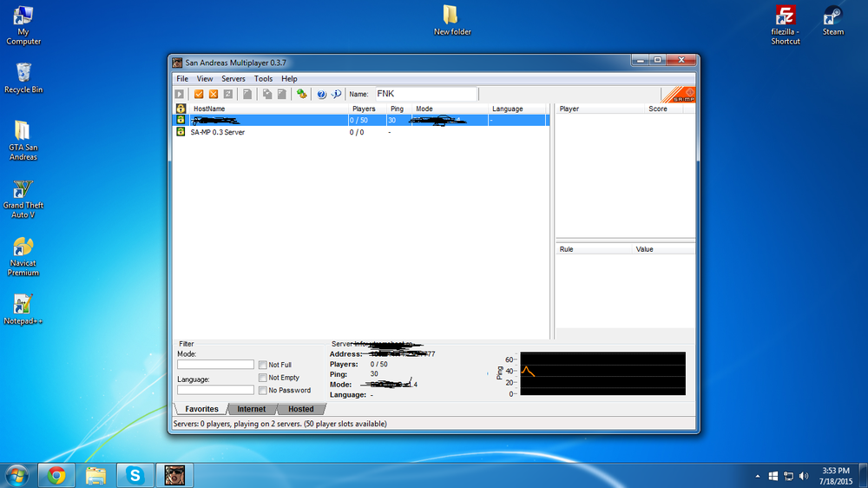This screenshot has width=868, height=488.
Task: Click the About info toolbar icon
Action: 336,94
